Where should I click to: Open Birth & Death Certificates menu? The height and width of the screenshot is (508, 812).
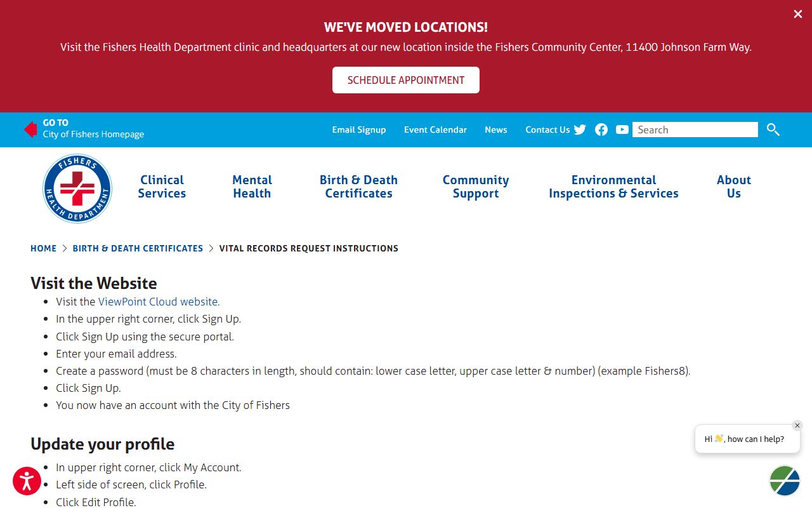(x=358, y=187)
